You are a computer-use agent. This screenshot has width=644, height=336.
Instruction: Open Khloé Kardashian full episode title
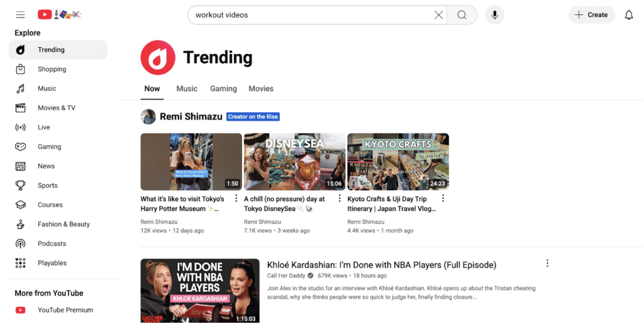[382, 265]
